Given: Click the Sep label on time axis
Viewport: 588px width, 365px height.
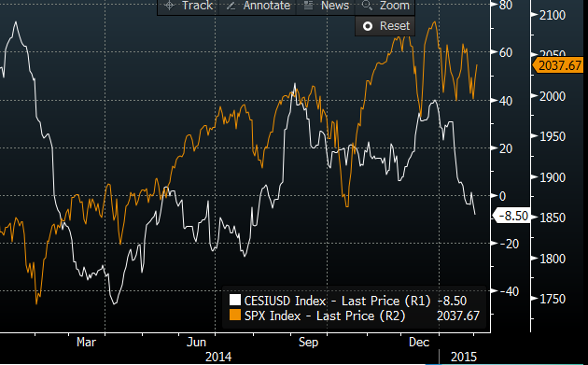Looking at the screenshot, I should (x=308, y=342).
